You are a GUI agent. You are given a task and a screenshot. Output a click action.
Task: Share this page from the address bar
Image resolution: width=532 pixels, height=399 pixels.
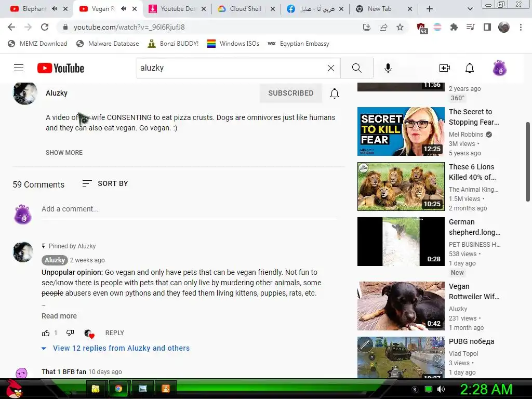click(383, 27)
